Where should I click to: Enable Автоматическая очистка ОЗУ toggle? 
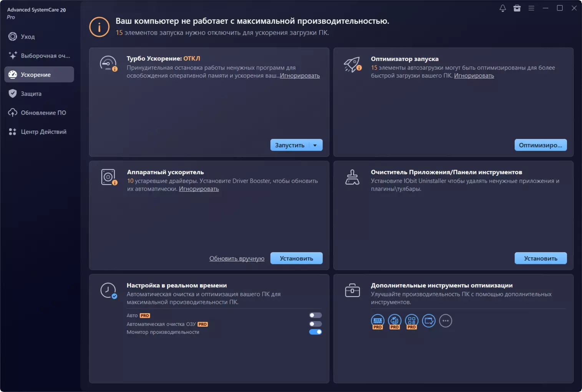(315, 324)
